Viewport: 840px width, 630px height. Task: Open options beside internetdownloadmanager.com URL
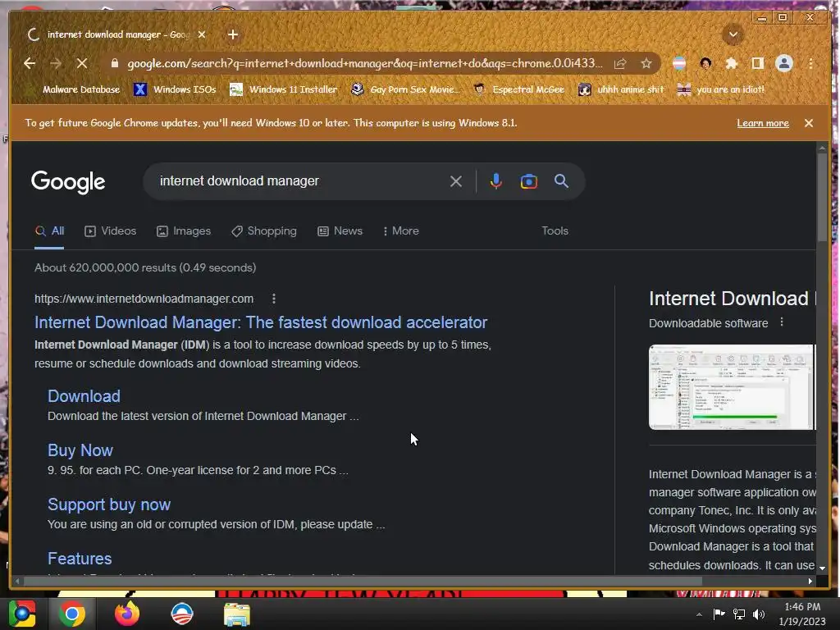click(x=274, y=299)
